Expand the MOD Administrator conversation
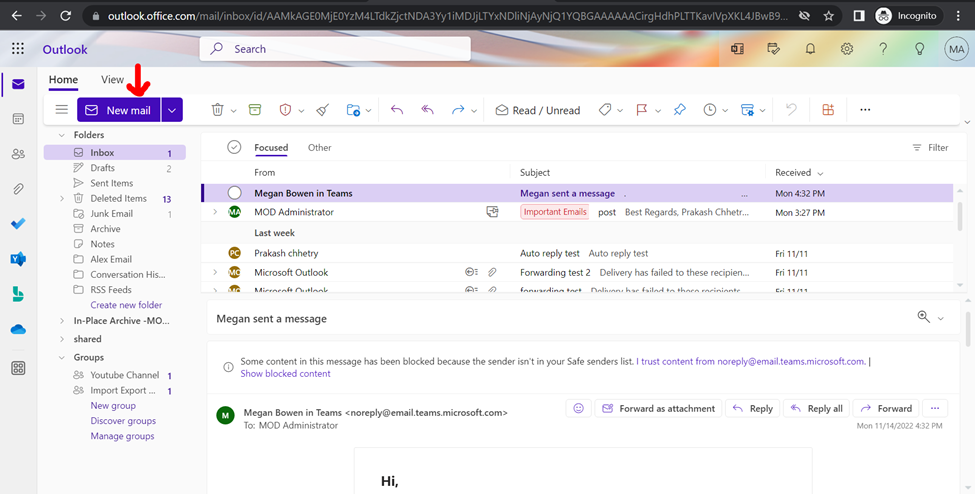The width and height of the screenshot is (975, 494). tap(215, 212)
